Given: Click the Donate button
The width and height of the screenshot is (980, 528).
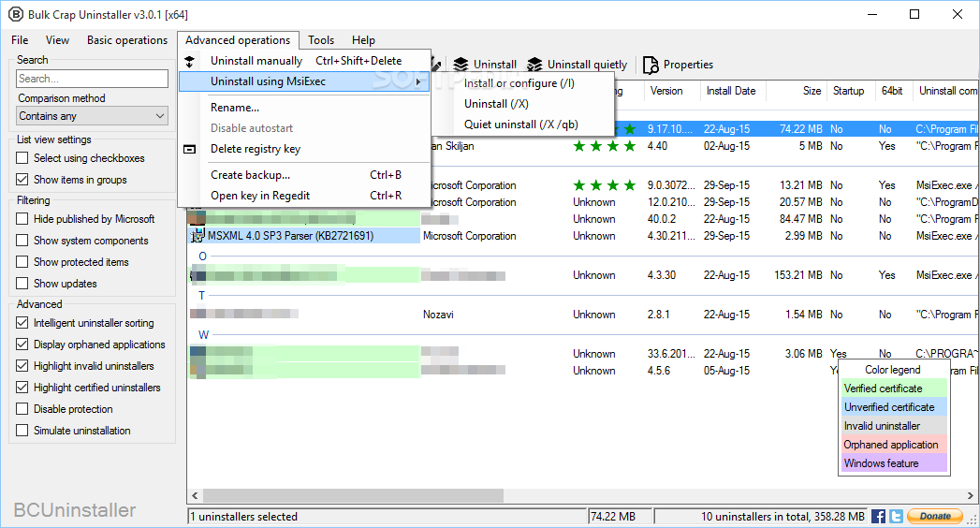Looking at the screenshot, I should point(935,516).
